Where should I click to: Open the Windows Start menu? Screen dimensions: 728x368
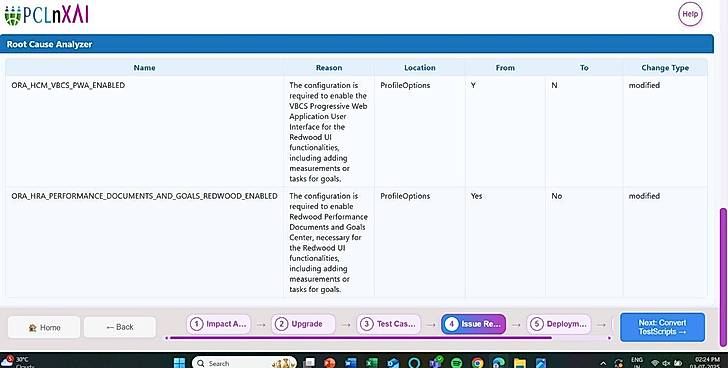click(179, 362)
